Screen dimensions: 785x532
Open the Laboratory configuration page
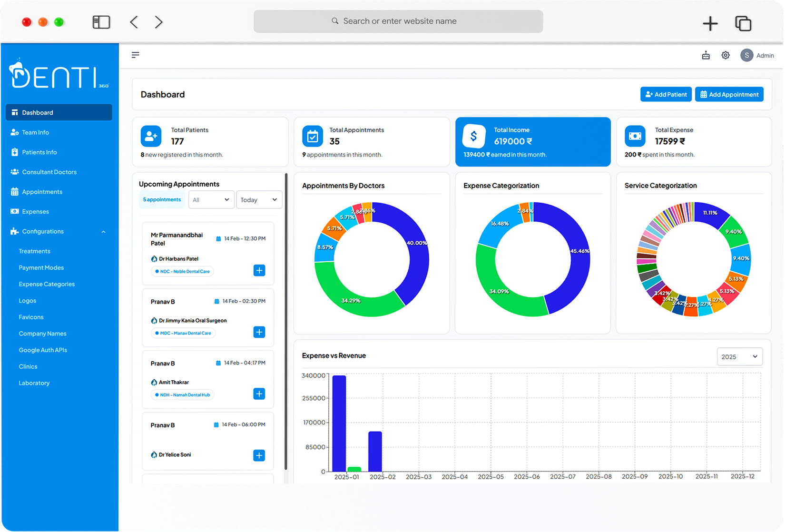tap(34, 383)
